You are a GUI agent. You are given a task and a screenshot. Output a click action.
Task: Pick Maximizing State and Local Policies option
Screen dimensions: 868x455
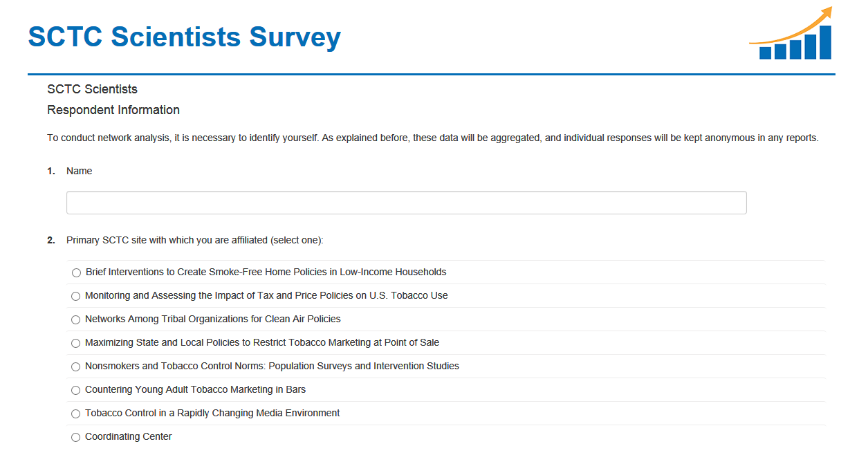point(76,343)
